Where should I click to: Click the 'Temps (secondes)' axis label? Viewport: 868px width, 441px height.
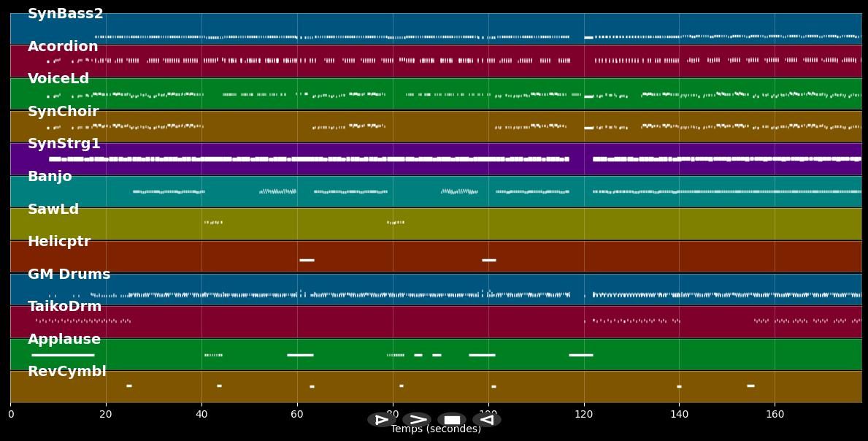click(x=436, y=429)
